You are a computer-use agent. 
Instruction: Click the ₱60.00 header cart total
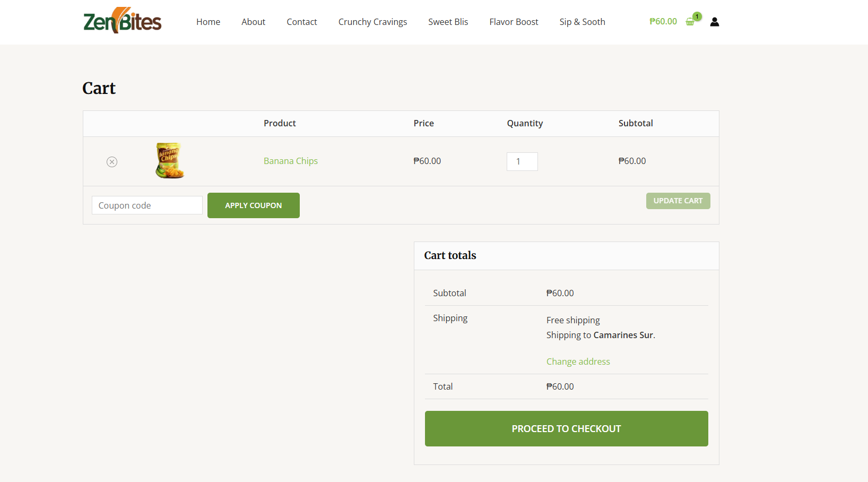click(663, 21)
